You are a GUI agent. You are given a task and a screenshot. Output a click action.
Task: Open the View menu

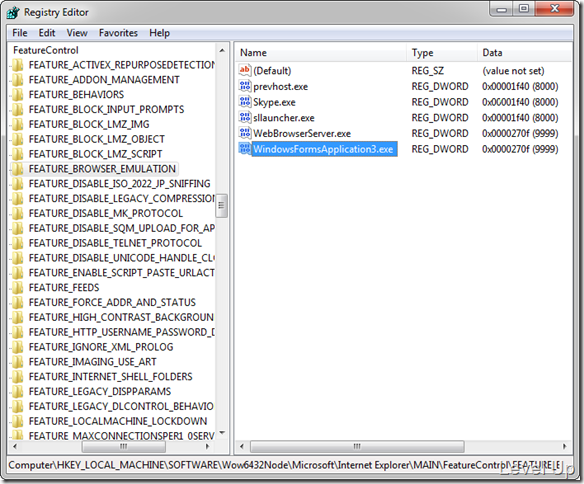77,33
